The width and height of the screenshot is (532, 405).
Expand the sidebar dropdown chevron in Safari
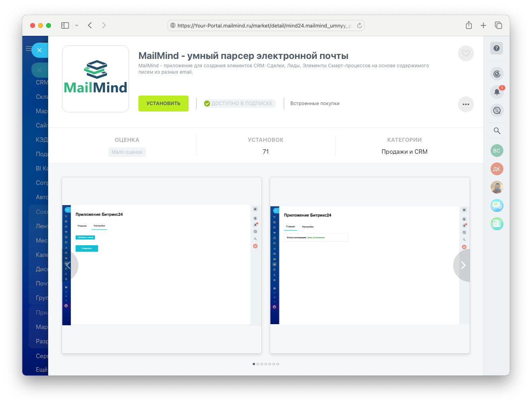tap(77, 25)
